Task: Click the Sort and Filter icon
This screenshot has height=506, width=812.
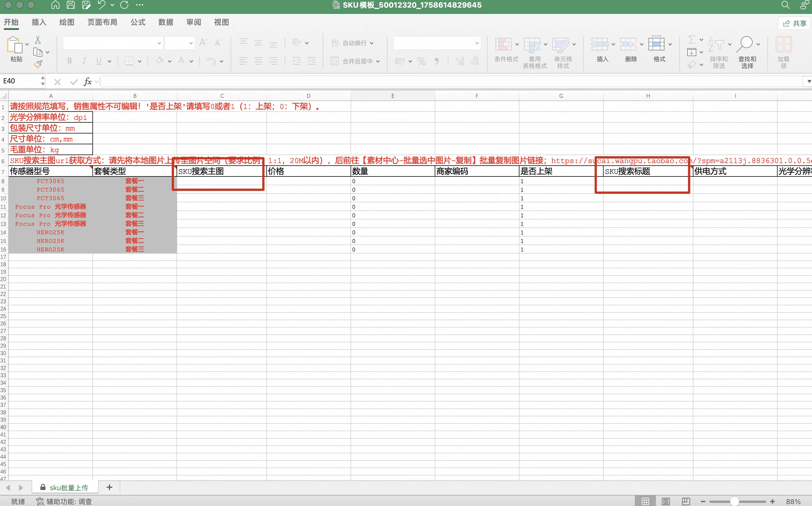Action: point(716,44)
